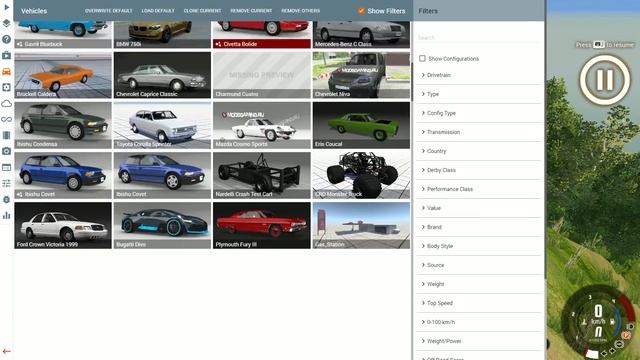
Task: Click the circular pause button in the game
Action: pyautogui.click(x=604, y=80)
